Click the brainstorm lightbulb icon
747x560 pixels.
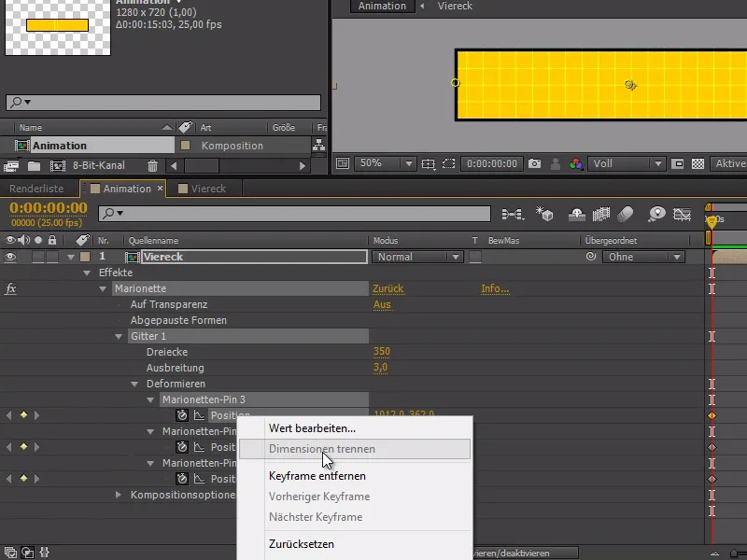pyautogui.click(x=657, y=214)
